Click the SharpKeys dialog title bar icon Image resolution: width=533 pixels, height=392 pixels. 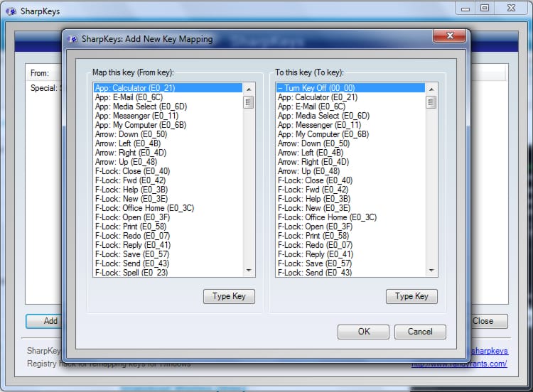[72, 39]
